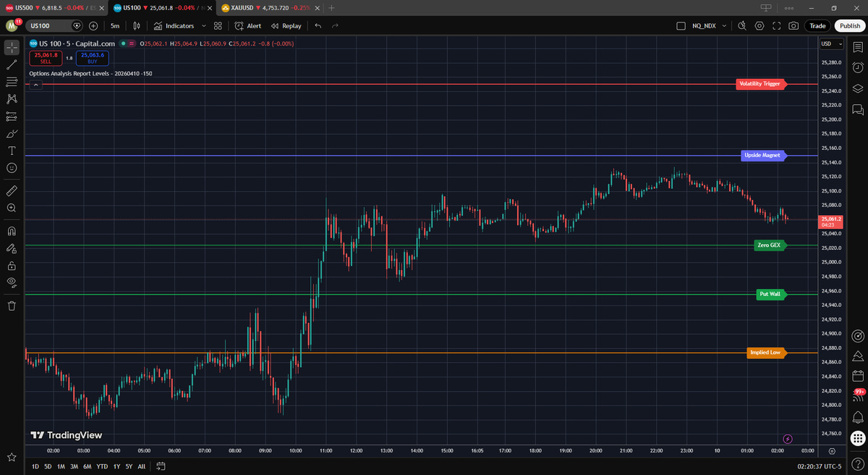Start bar Replay mode
Screen dimensions: 868x475
(286, 26)
